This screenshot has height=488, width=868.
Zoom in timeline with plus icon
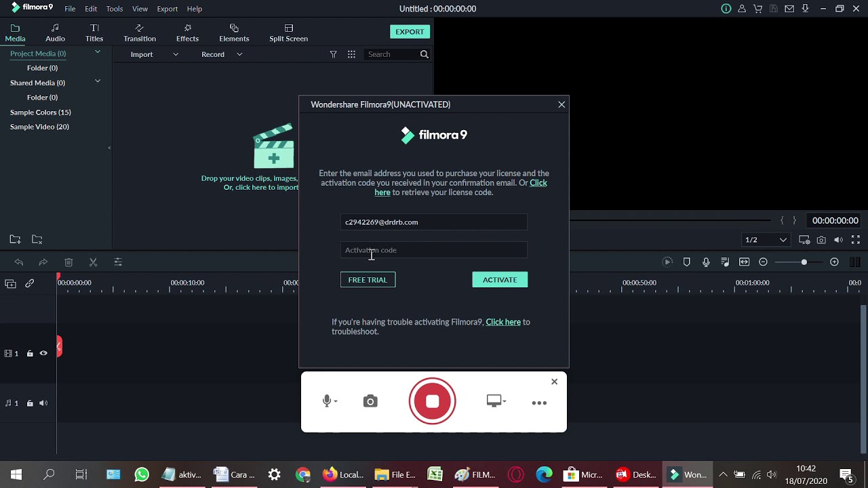834,262
